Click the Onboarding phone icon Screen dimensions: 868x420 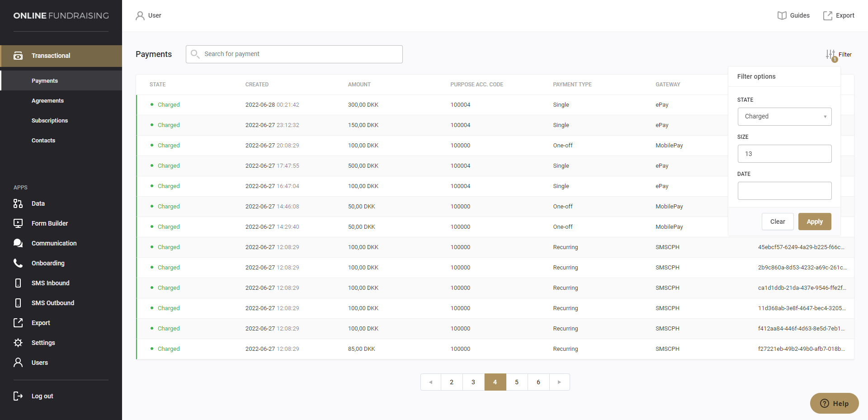tap(18, 263)
